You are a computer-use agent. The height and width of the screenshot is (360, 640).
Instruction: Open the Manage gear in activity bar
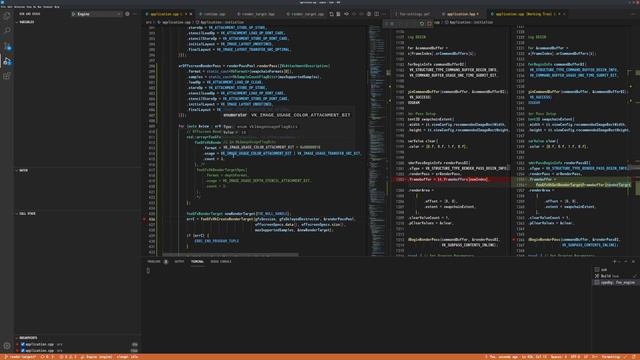pos(7,346)
